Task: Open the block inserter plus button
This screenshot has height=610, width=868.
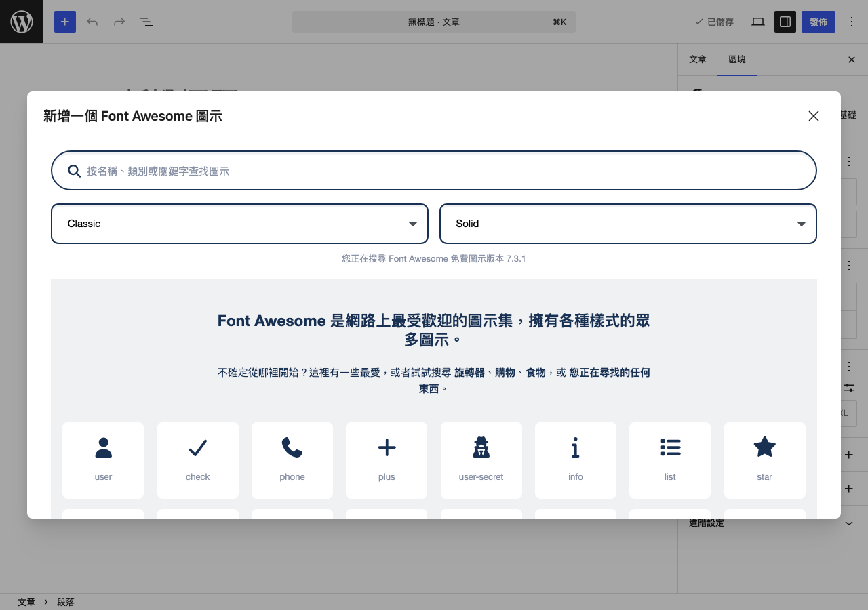Action: (x=65, y=22)
